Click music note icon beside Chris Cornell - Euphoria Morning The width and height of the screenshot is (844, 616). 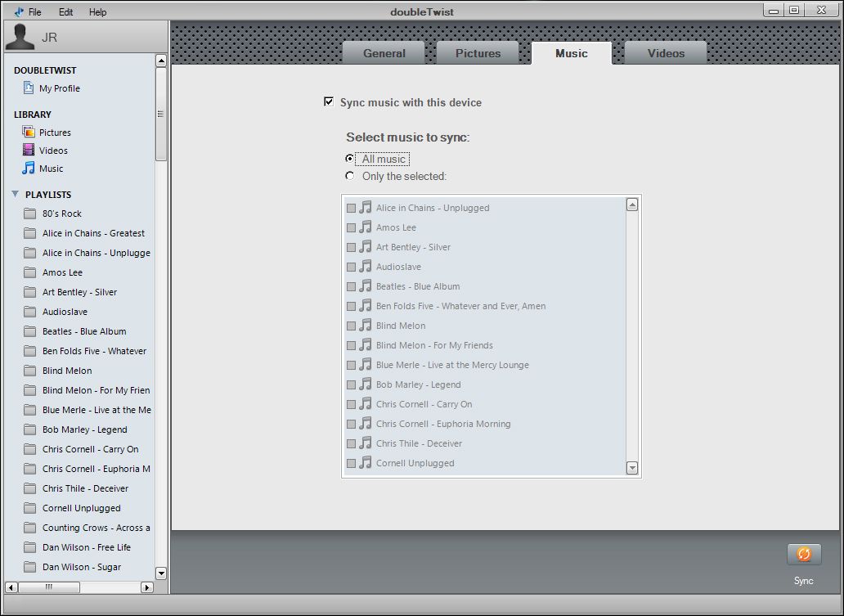pyautogui.click(x=366, y=423)
